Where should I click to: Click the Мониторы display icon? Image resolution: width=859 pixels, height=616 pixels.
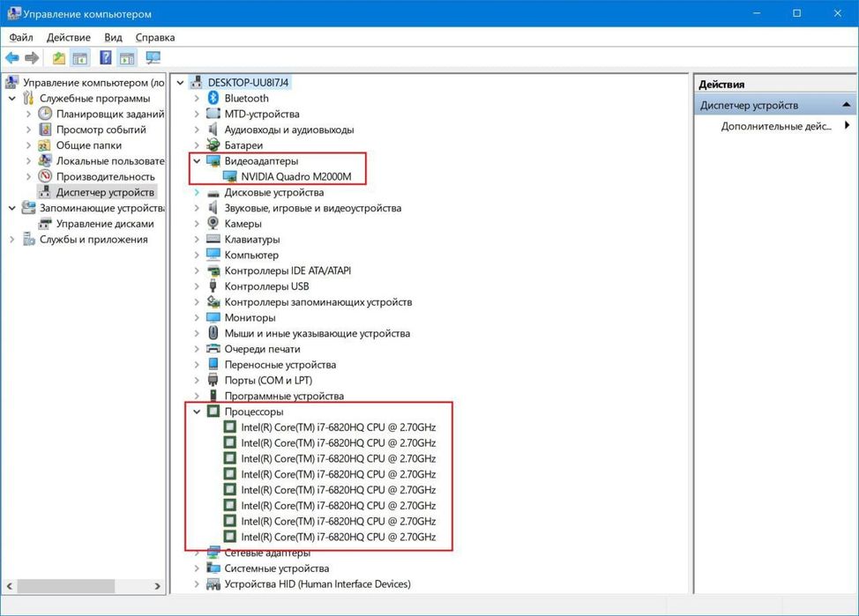213,317
